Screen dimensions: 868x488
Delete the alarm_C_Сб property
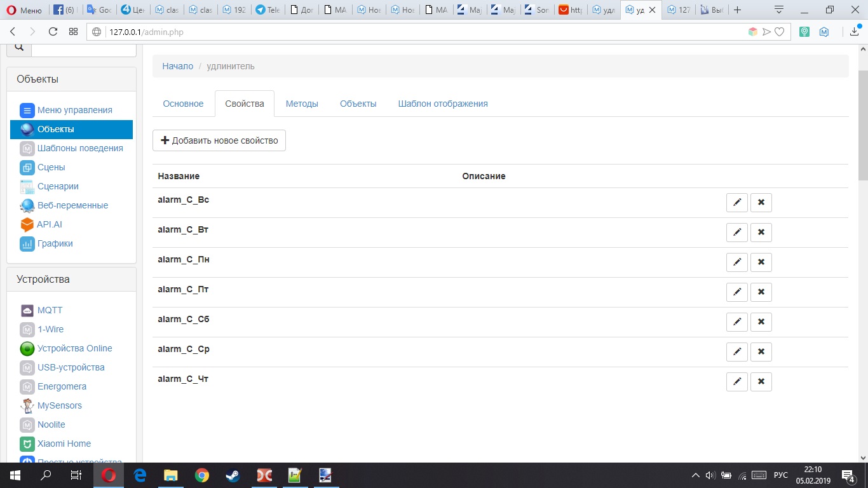761,322
